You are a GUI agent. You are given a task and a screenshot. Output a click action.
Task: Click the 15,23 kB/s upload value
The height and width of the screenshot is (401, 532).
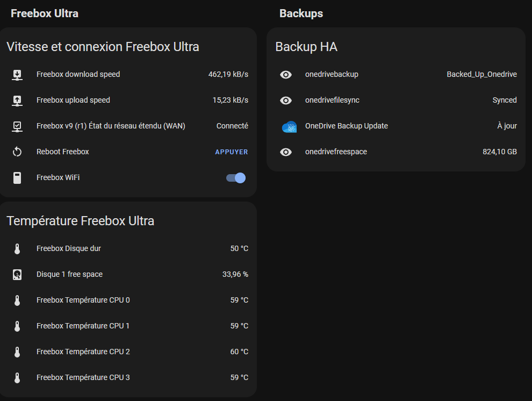tap(231, 100)
